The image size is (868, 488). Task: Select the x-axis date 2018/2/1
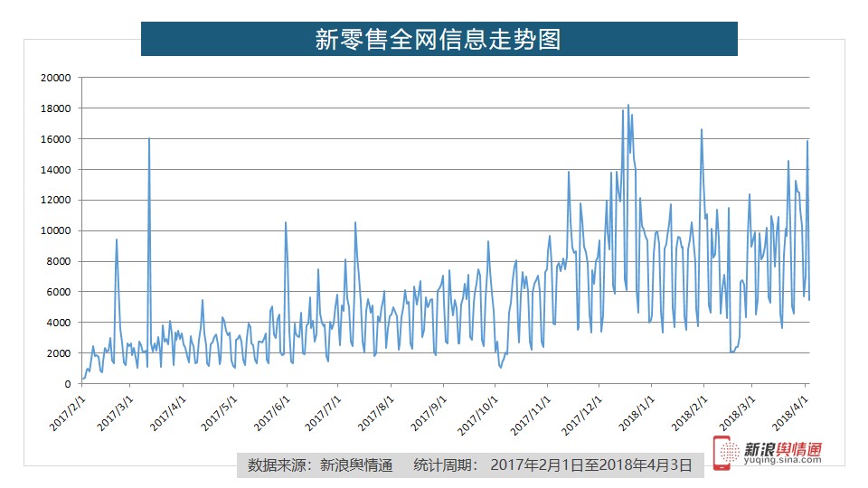pyautogui.click(x=689, y=413)
